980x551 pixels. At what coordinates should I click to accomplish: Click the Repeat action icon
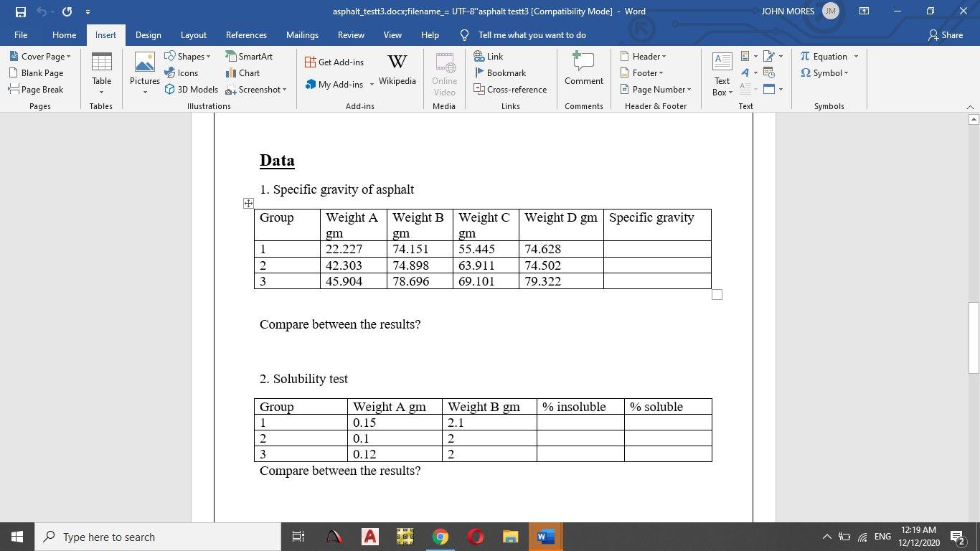[x=67, y=11]
